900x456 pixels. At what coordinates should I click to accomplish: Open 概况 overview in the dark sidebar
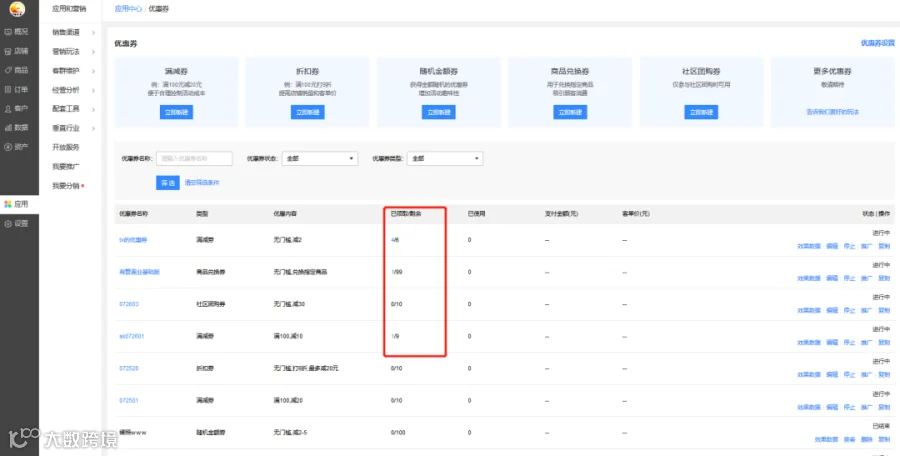(x=17, y=32)
